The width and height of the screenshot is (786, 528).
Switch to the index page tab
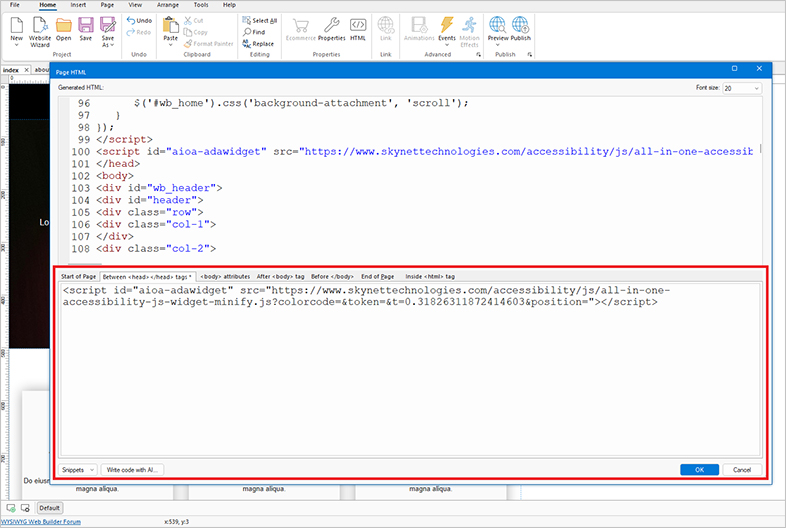11,70
